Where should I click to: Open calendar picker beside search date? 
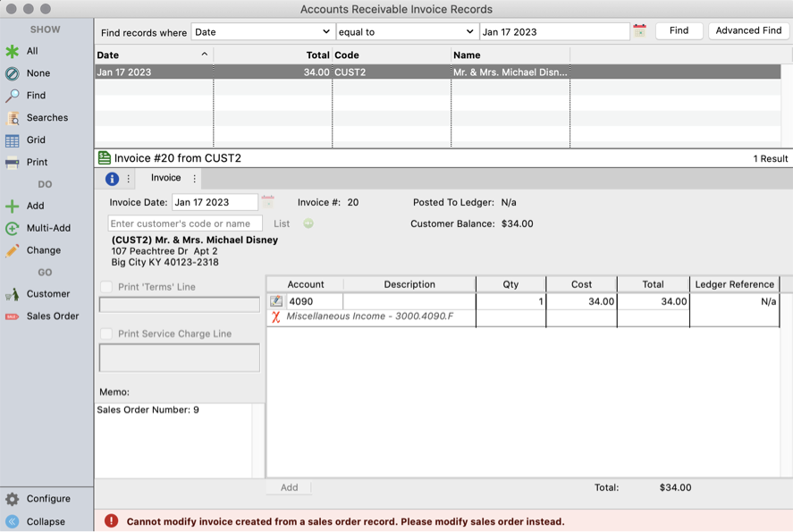click(x=639, y=31)
